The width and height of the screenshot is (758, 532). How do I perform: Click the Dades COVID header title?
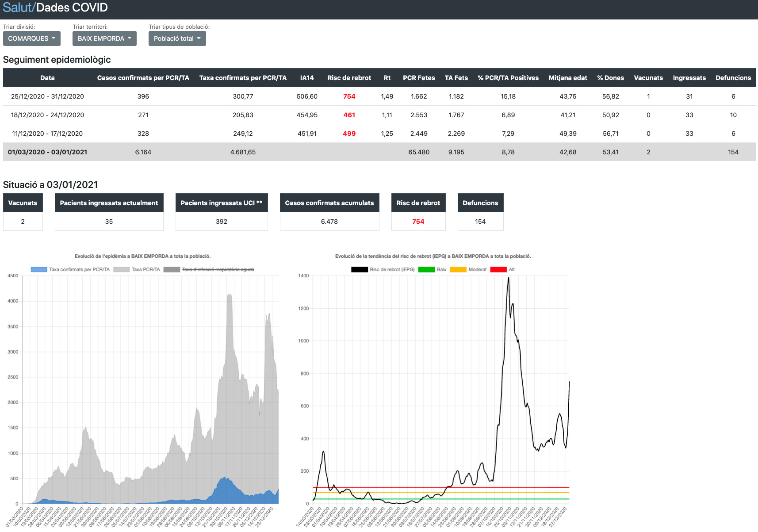click(x=72, y=8)
